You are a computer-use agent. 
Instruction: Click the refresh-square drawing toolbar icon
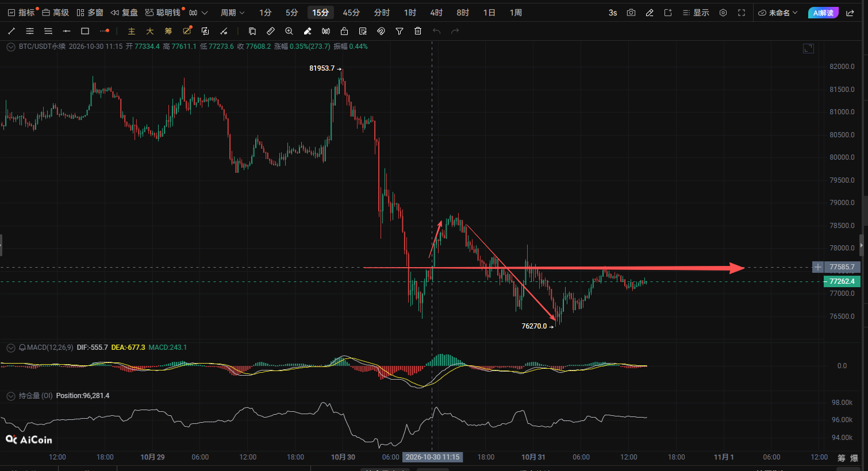(x=205, y=31)
